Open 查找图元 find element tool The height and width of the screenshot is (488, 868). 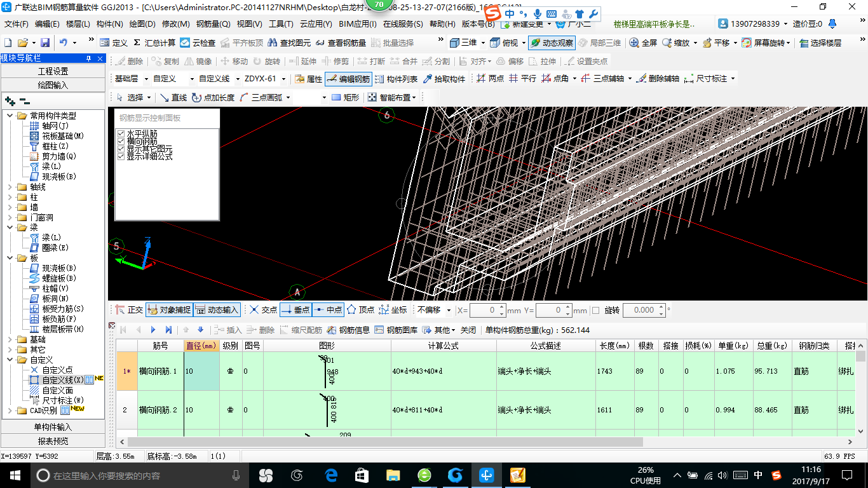(x=289, y=43)
